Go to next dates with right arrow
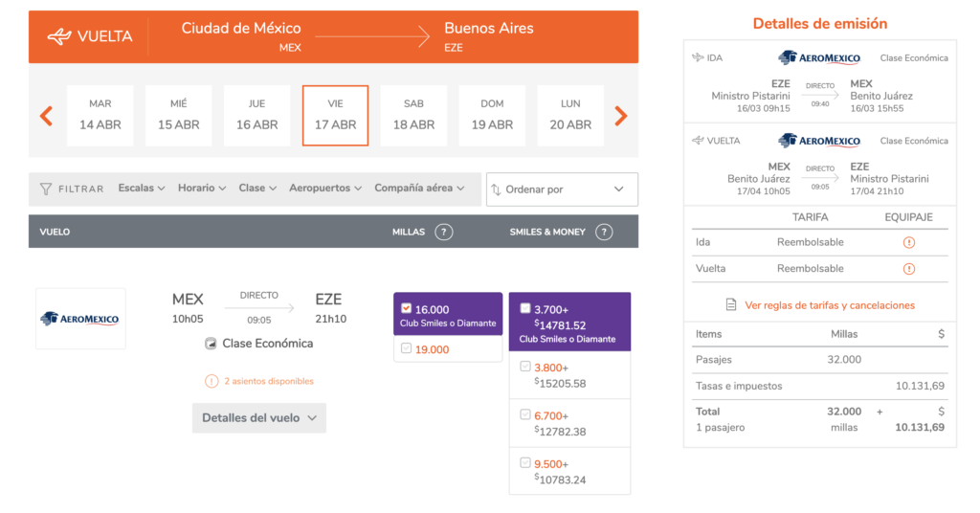The image size is (980, 513). tap(620, 116)
